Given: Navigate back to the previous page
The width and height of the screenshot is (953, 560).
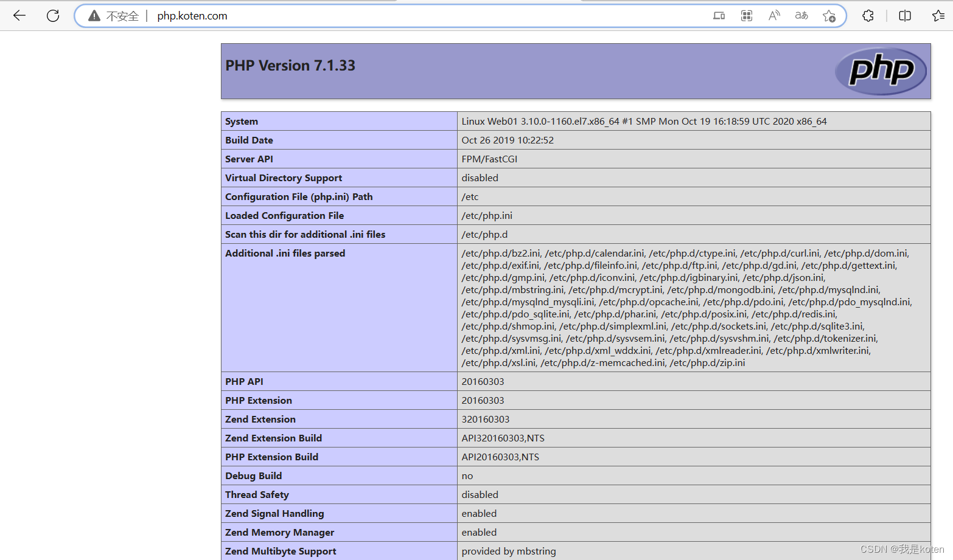Looking at the screenshot, I should pos(19,15).
